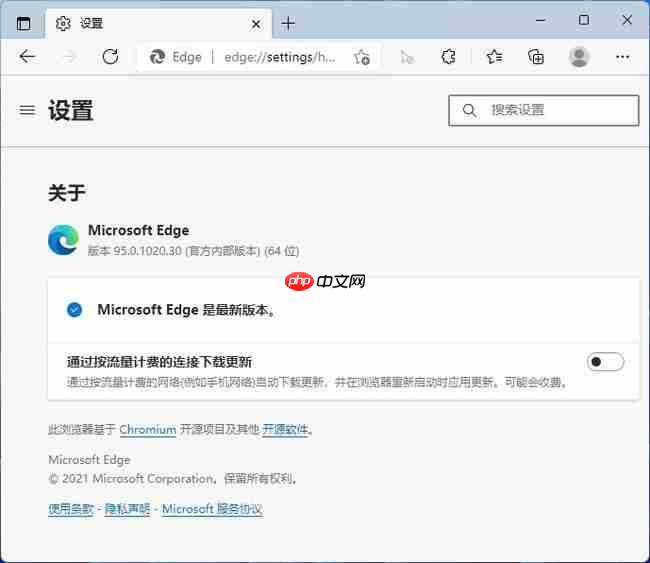Open the Collections icon
The image size is (650, 563).
coord(536,56)
